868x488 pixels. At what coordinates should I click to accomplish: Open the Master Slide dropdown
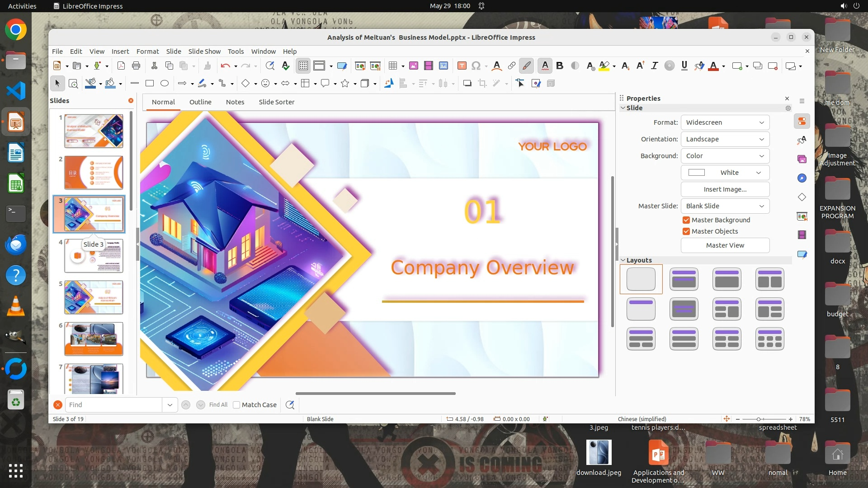[725, 206]
